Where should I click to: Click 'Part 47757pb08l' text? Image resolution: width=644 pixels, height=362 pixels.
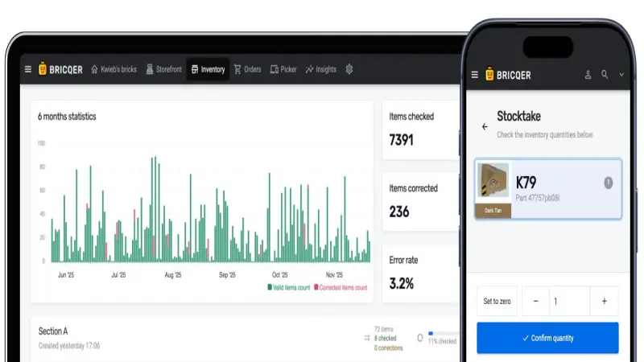coord(538,198)
